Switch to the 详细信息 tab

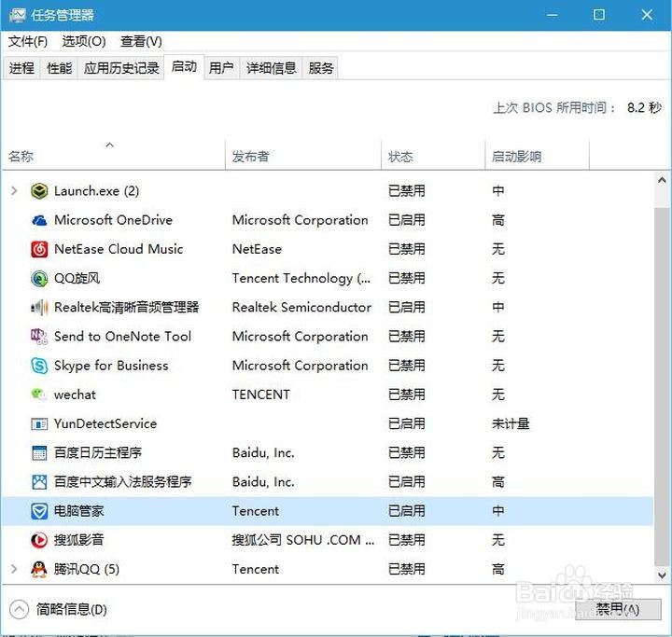[x=272, y=68]
